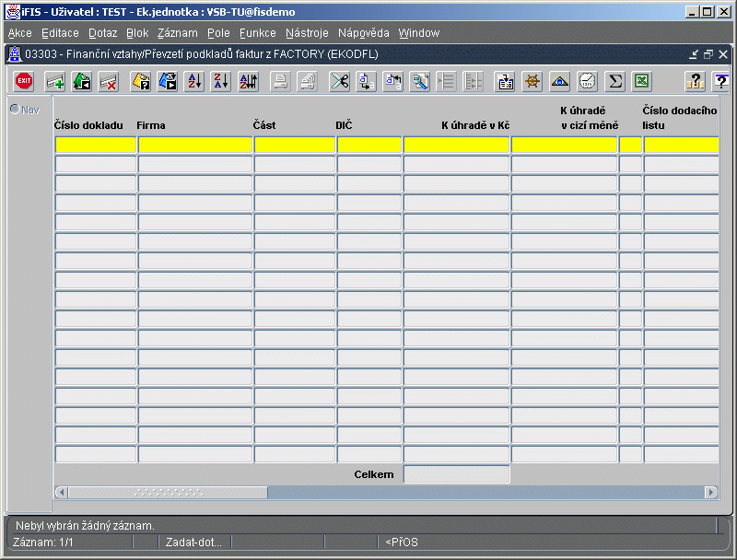
Task: Click the horizontal scrollbar left arrow
Action: [x=61, y=493]
